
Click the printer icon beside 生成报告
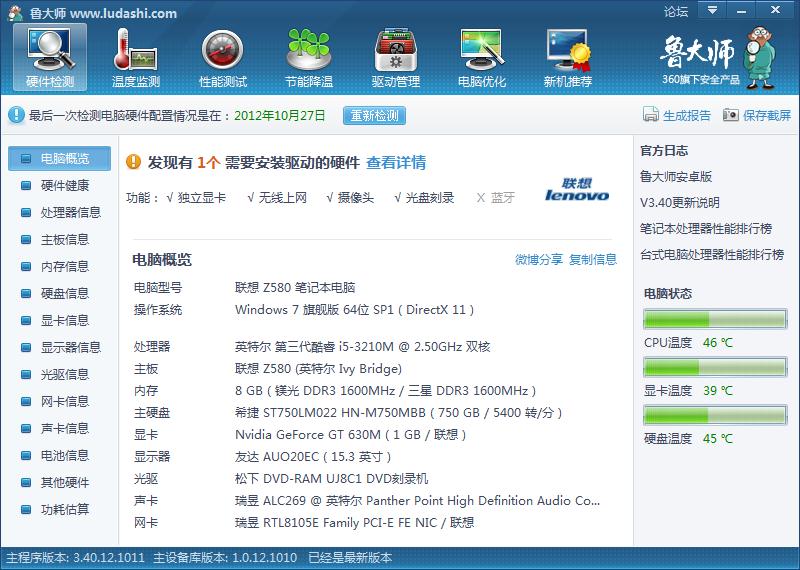pyautogui.click(x=651, y=115)
